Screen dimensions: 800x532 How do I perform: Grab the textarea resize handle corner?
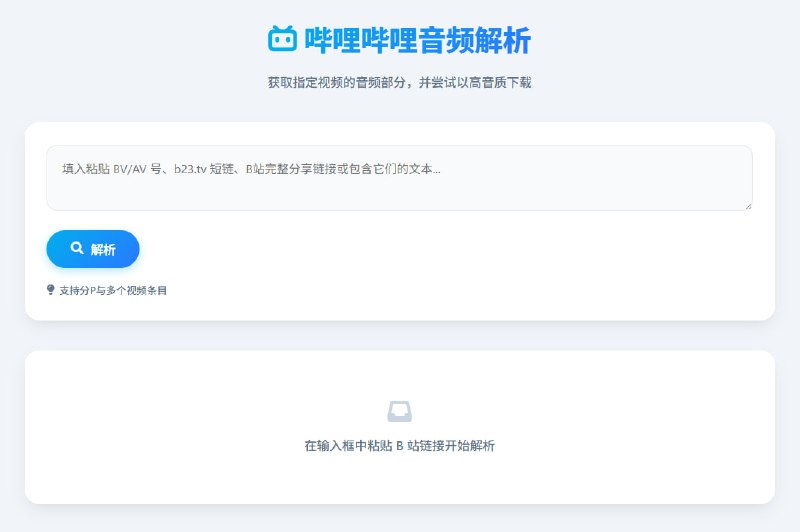748,206
